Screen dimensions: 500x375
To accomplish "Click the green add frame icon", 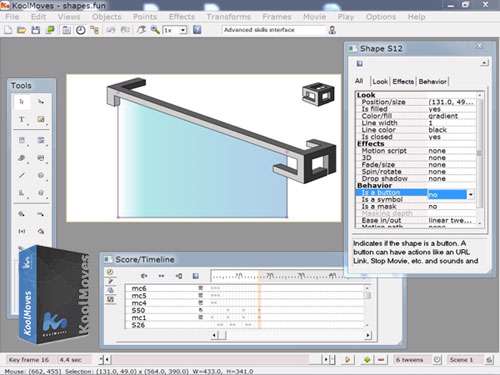I will pos(367,360).
